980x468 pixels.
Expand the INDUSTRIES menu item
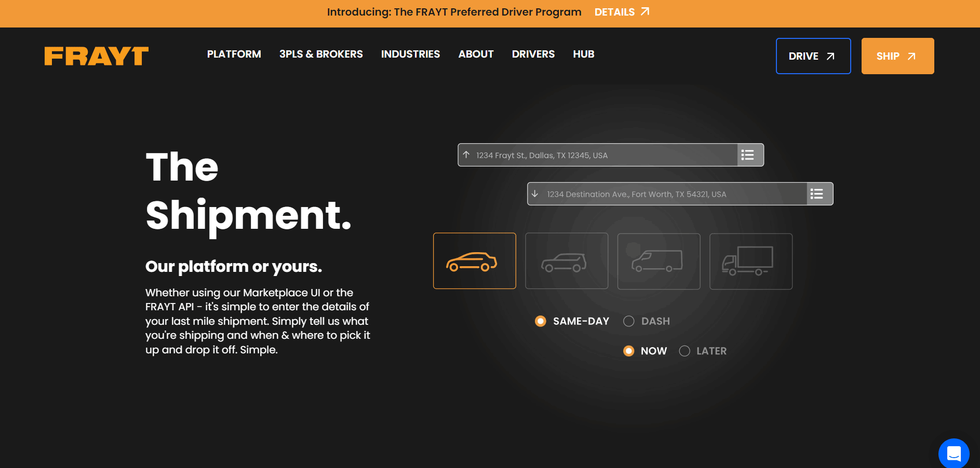tap(410, 54)
